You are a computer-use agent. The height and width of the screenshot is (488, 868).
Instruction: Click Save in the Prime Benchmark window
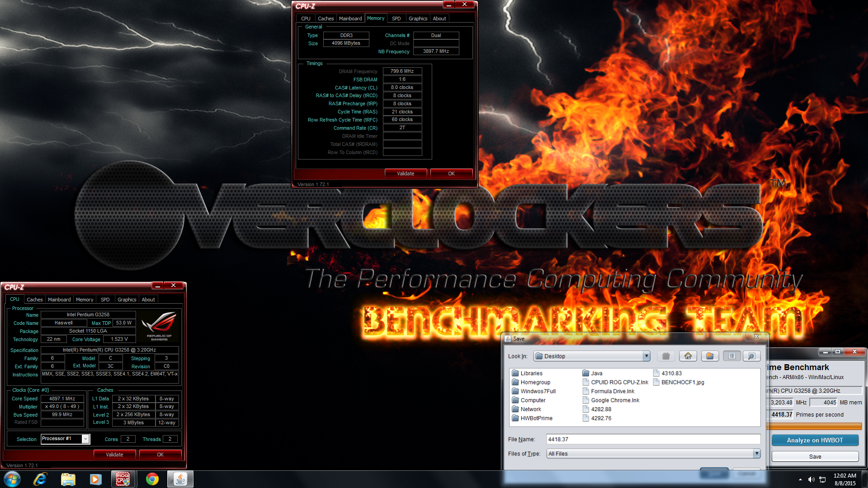(x=815, y=456)
